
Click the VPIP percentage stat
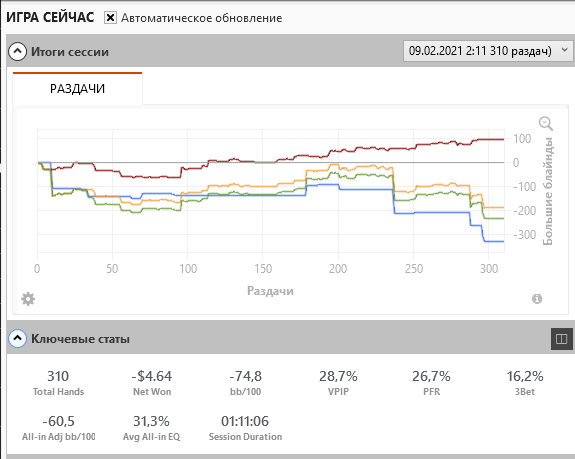pyautogui.click(x=338, y=383)
